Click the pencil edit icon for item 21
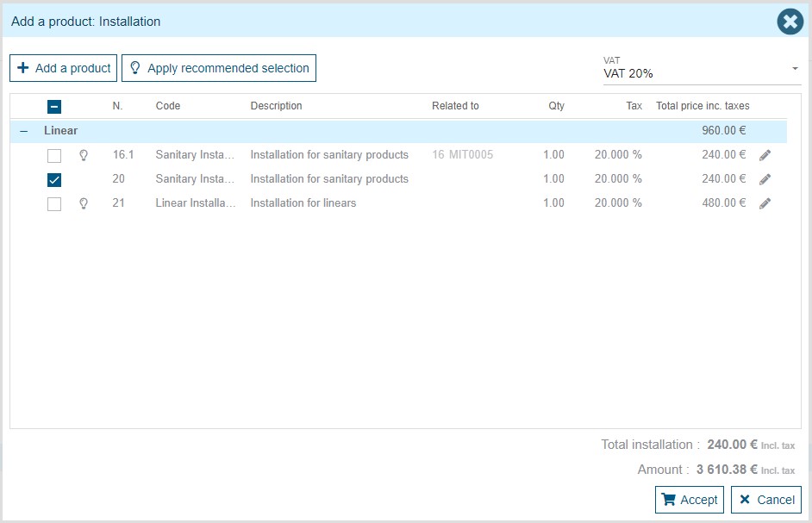The width and height of the screenshot is (812, 523). pos(765,203)
